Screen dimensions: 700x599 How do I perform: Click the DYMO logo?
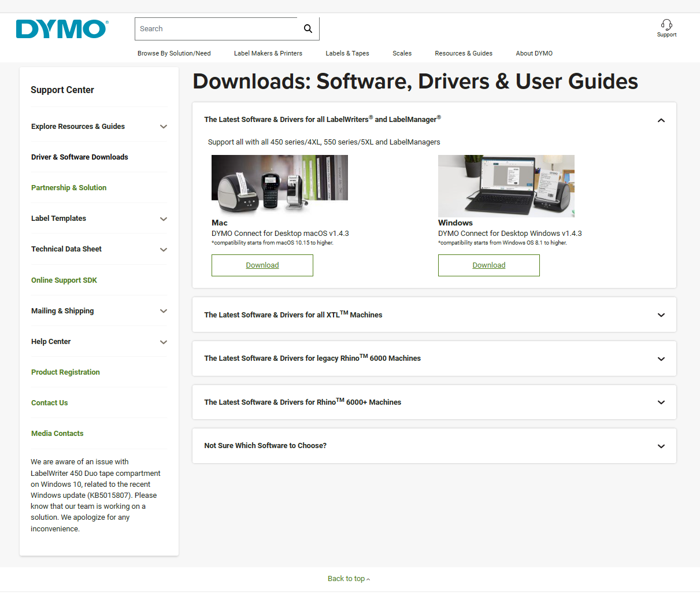(61, 29)
